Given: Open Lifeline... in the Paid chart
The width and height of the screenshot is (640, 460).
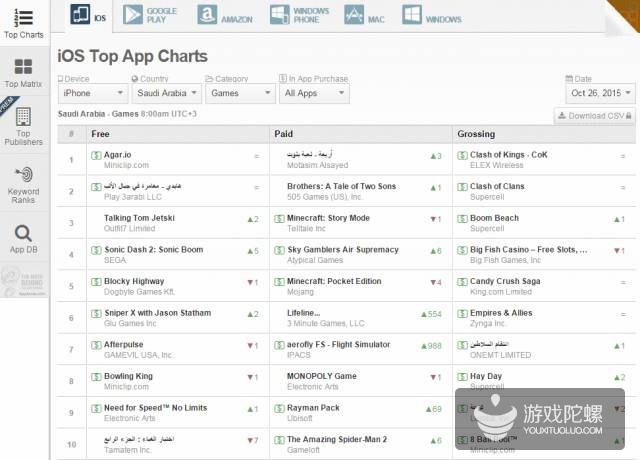Looking at the screenshot, I should [x=303, y=313].
